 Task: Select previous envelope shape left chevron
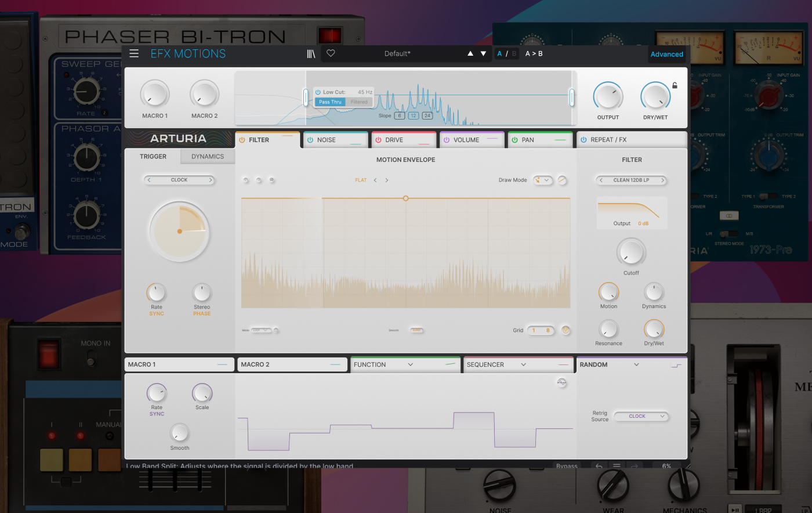coord(375,180)
